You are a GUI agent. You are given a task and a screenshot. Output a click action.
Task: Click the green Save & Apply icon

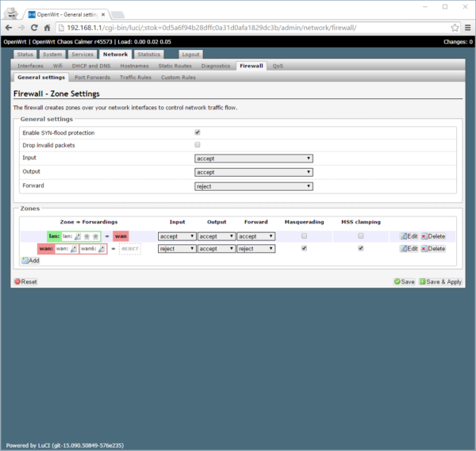(423, 281)
